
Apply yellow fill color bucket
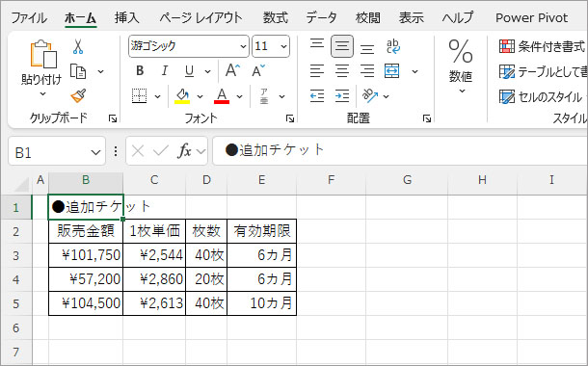tap(182, 96)
